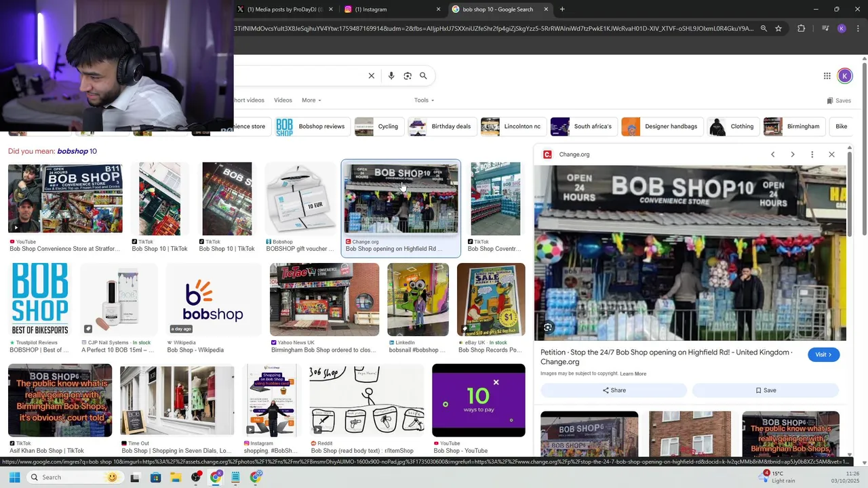Filter images by South africa's chip
This screenshot has width=868, height=488.
pos(583,127)
